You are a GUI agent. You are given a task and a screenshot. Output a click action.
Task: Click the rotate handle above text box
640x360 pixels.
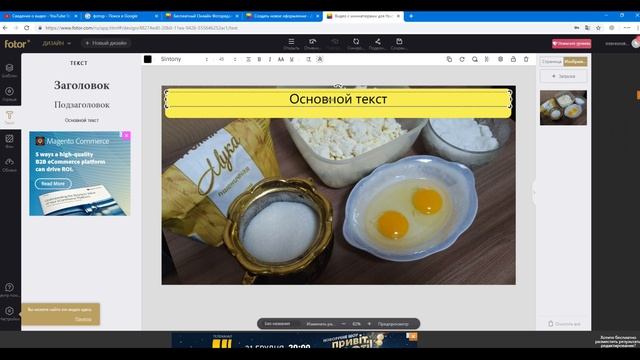(x=338, y=86)
